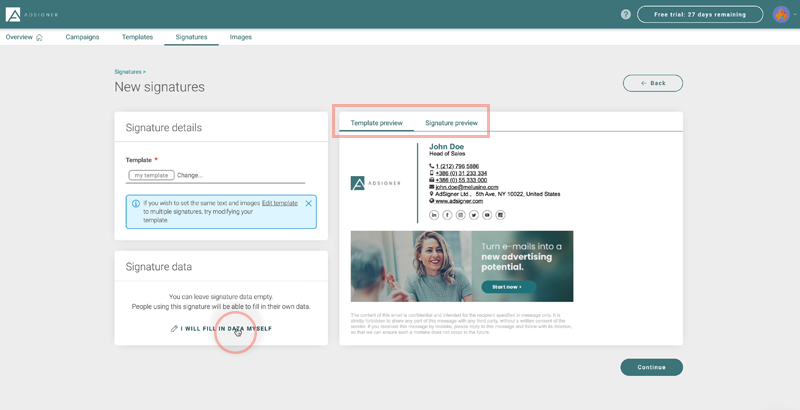The height and width of the screenshot is (410, 800).
Task: Click the Back button
Action: click(x=653, y=83)
